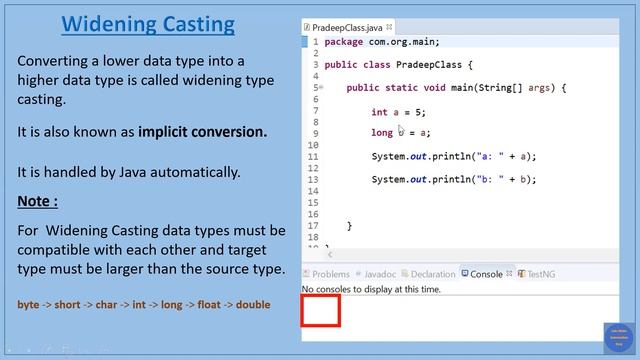Click the Java file icon on editor tab

click(307, 27)
